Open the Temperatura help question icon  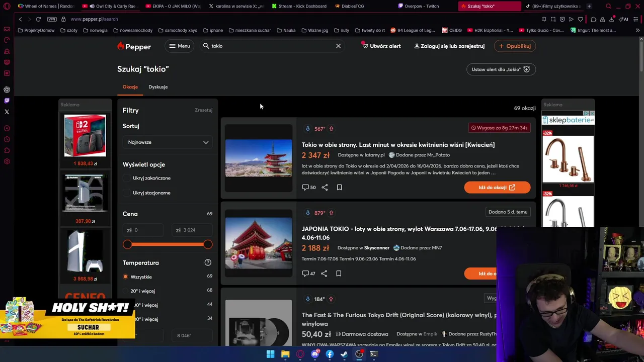[208, 262]
